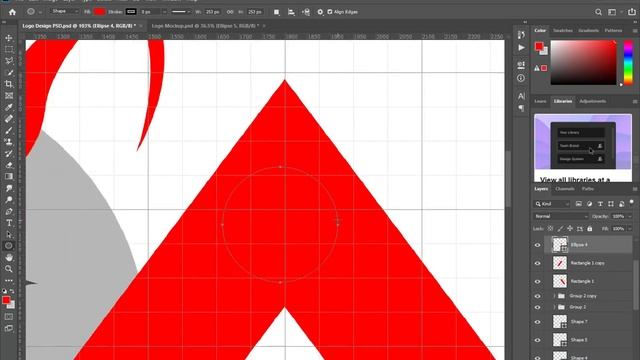Hide the Rectangle 1 copy layer
The width and height of the screenshot is (640, 360).
[538, 263]
